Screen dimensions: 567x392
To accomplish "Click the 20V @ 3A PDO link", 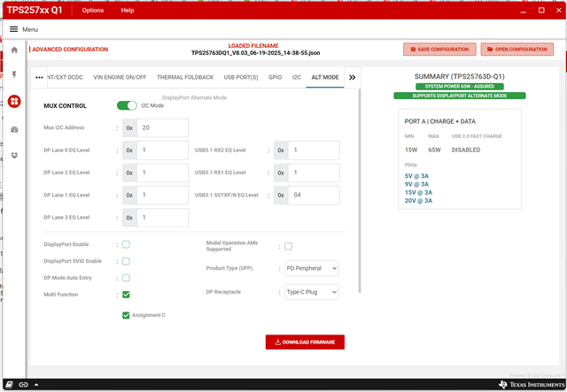I will tap(418, 201).
